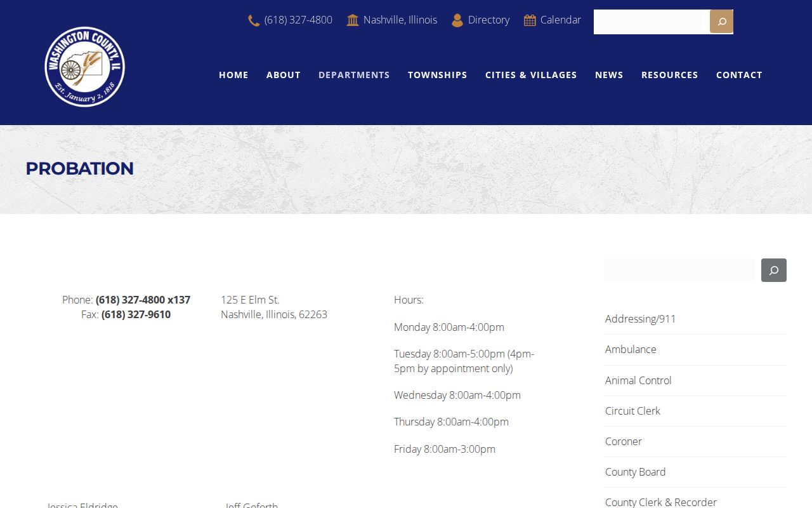Open the CITIES & VILLAGES menu
Viewport: 812px width, 508px height.
531,75
